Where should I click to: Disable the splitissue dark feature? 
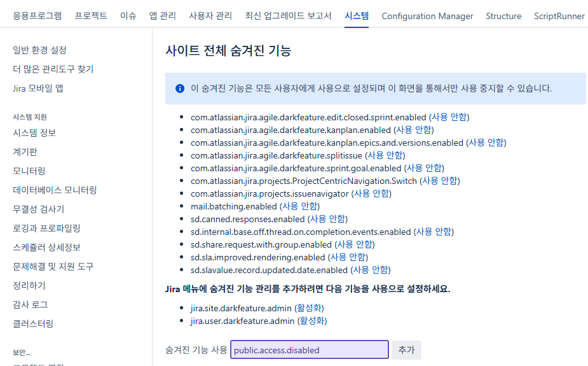[x=385, y=155]
